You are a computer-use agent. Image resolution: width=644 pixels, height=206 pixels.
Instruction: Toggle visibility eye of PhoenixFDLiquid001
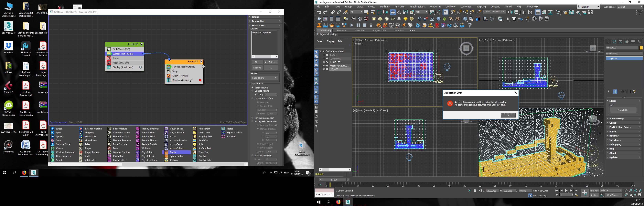324,66
